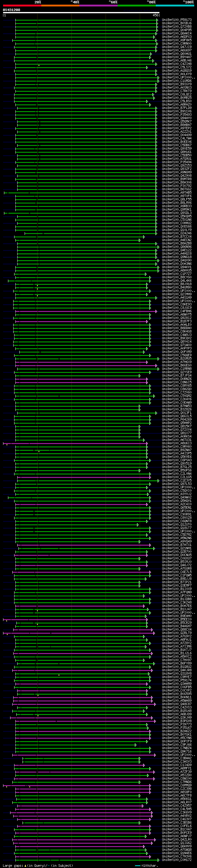The width and height of the screenshot is (197, 868).
Task: Select the UniRef100_B7FLD9 entry
Action: [x=177, y=108]
